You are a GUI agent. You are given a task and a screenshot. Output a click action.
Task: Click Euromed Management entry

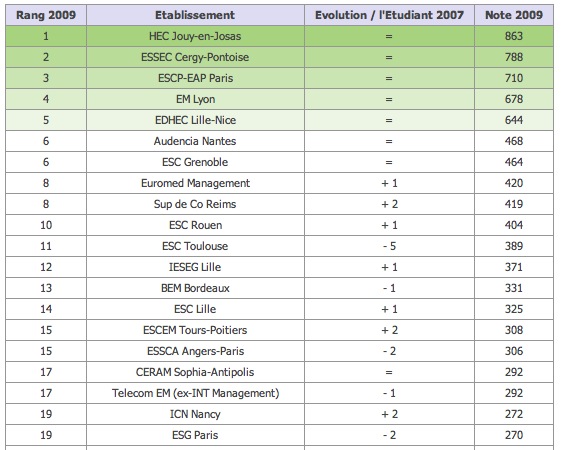point(195,183)
